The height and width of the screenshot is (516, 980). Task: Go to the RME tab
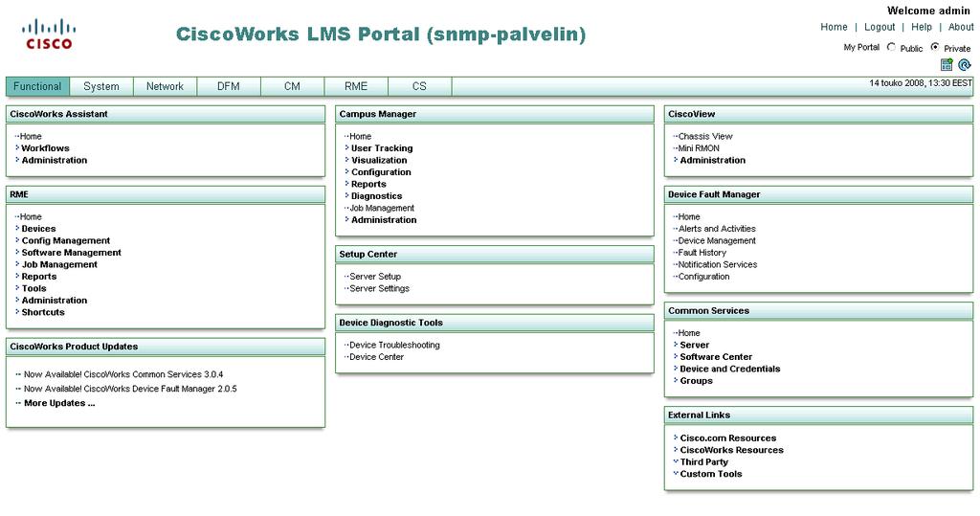pyautogui.click(x=356, y=86)
